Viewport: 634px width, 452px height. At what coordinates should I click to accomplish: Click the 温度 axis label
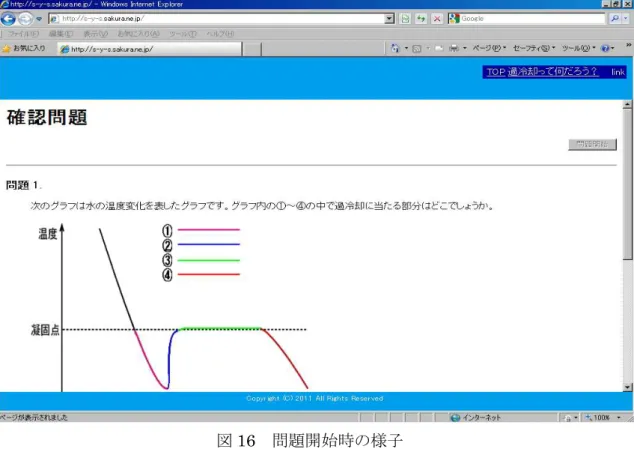[x=48, y=234]
